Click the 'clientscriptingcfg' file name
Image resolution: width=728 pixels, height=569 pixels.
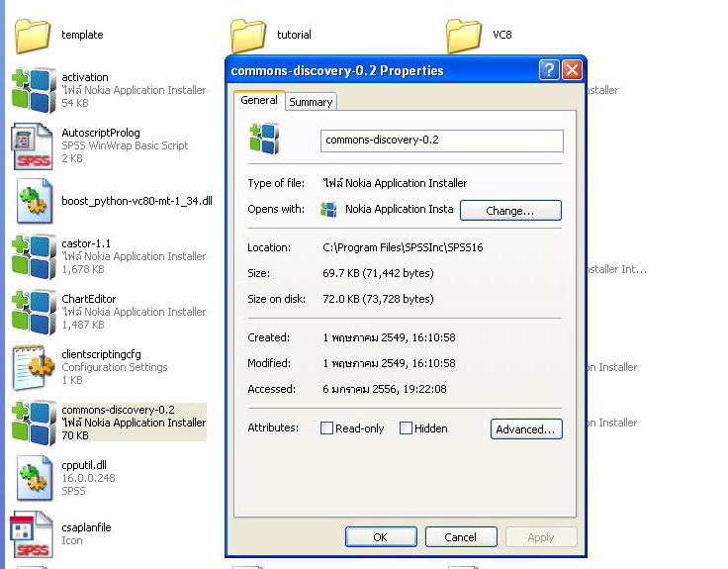click(x=101, y=354)
